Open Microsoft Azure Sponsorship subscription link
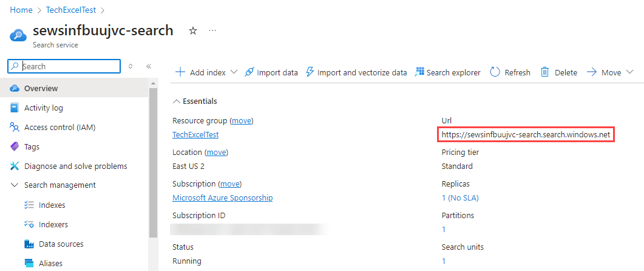Screen dimensions: 644x271 pyautogui.click(x=223, y=198)
